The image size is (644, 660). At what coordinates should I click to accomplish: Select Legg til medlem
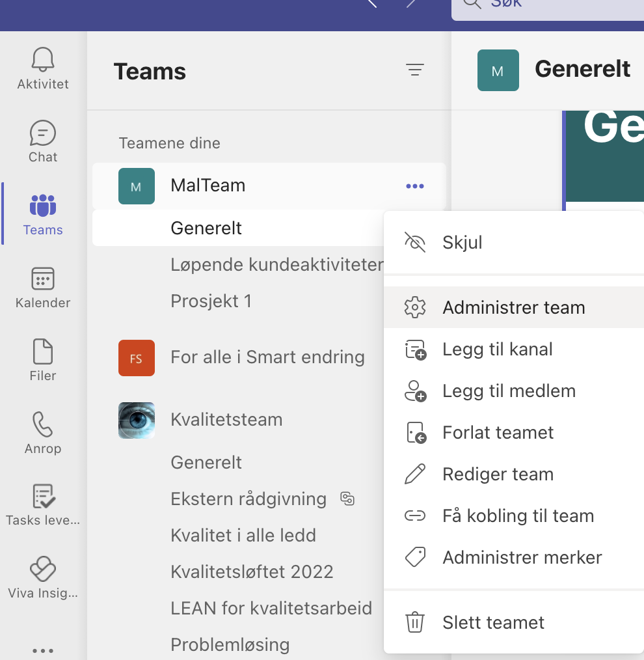point(514,391)
